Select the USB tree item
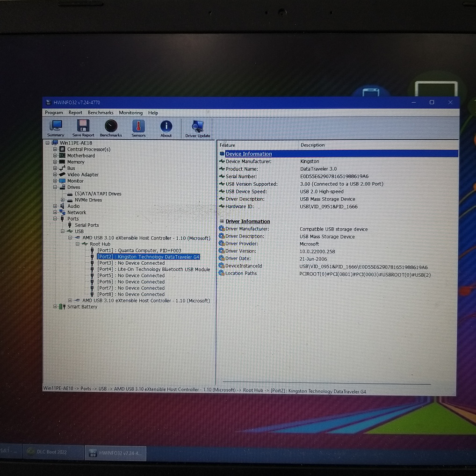The image size is (476, 476). pos(79,231)
